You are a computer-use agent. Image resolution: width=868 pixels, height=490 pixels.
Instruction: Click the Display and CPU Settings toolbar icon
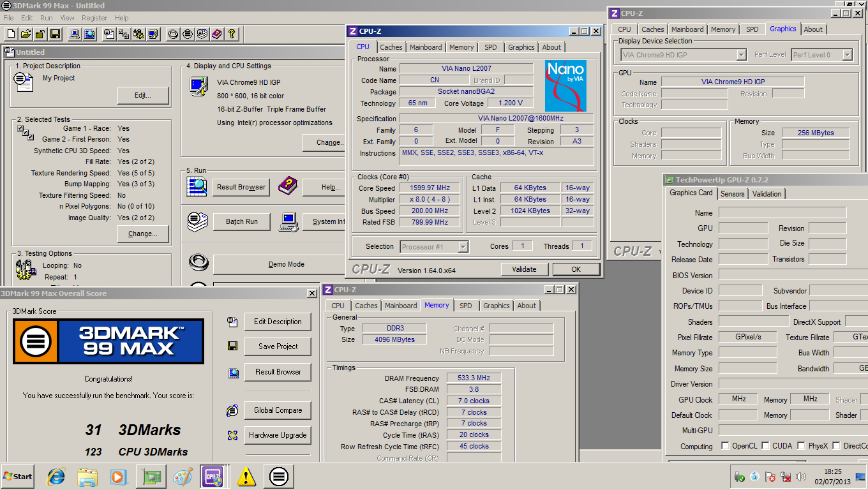pyautogui.click(x=153, y=34)
